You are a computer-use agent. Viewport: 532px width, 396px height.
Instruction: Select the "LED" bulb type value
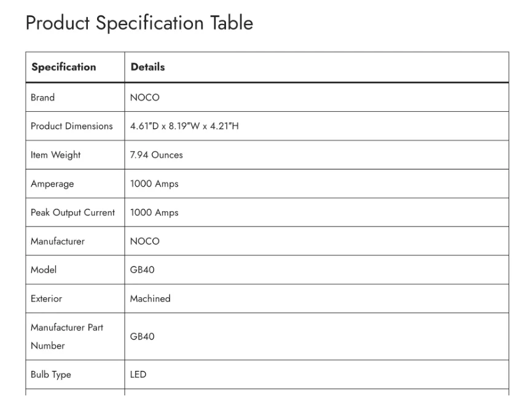point(138,375)
